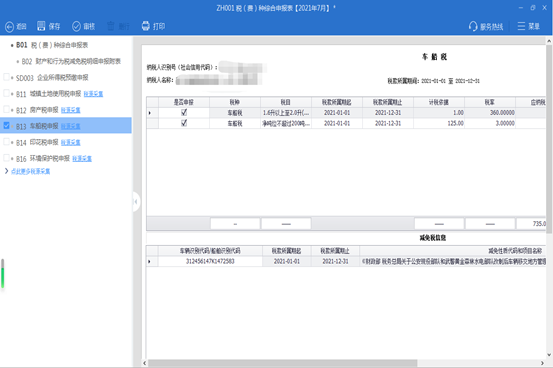This screenshot has width=553, height=368.
Task: Select the 净吨位不超过200吨 税目 cell
Action: [286, 123]
